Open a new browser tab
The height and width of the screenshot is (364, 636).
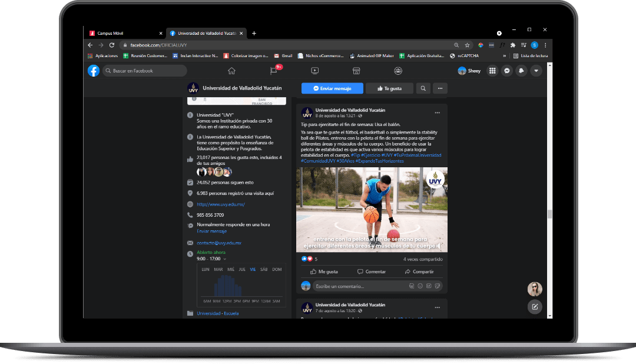[254, 33]
